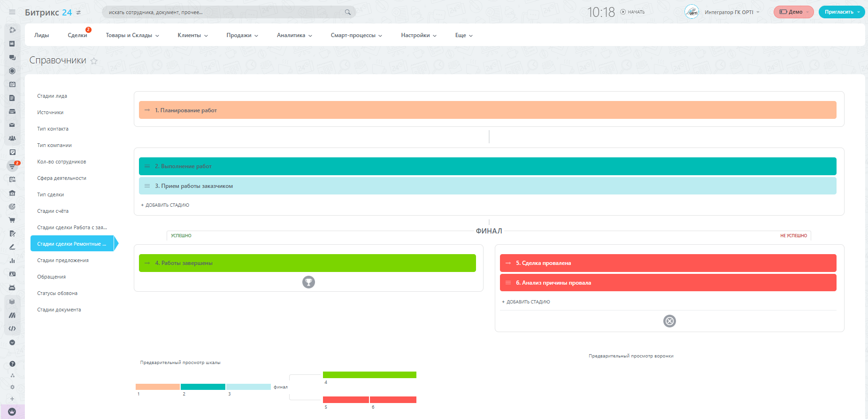Open the calendar icon in left sidebar

click(12, 85)
